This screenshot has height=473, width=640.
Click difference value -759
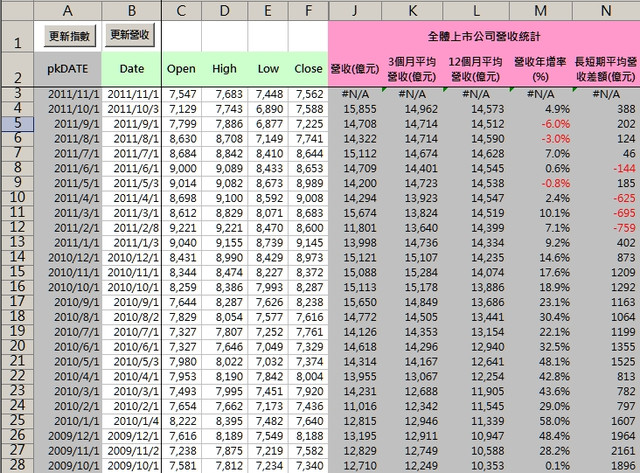[x=606, y=228]
